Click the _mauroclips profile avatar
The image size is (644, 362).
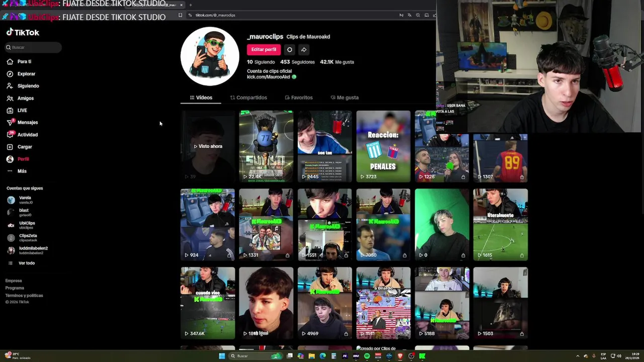point(210,56)
